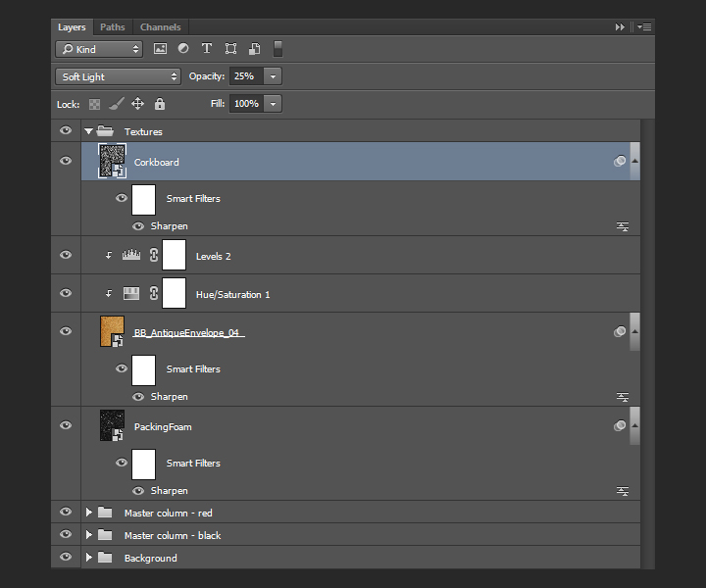This screenshot has width=706, height=588.
Task: Select Levels 2 layer mask thumbnail
Action: [174, 255]
